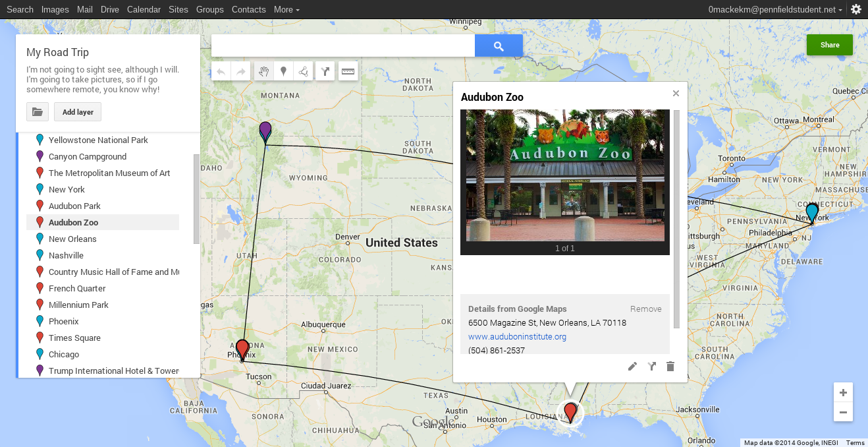Click the Audubon Zoo address text

(547, 322)
